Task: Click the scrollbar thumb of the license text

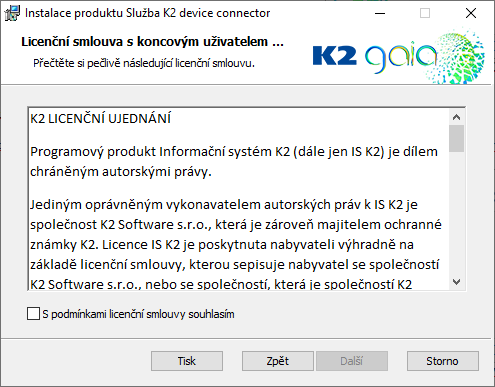Action: click(456, 138)
